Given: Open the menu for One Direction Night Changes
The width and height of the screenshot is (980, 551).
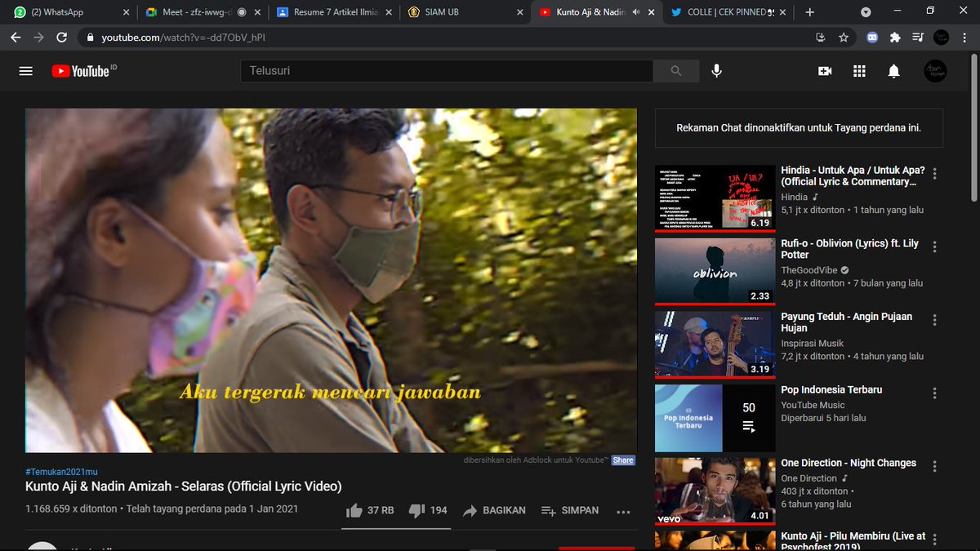Looking at the screenshot, I should (x=935, y=467).
